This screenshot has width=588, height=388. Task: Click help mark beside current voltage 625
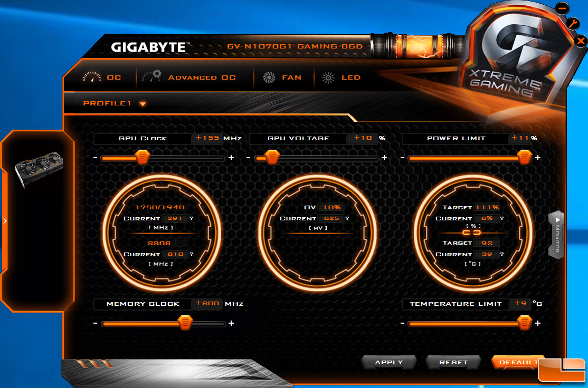[x=347, y=218]
